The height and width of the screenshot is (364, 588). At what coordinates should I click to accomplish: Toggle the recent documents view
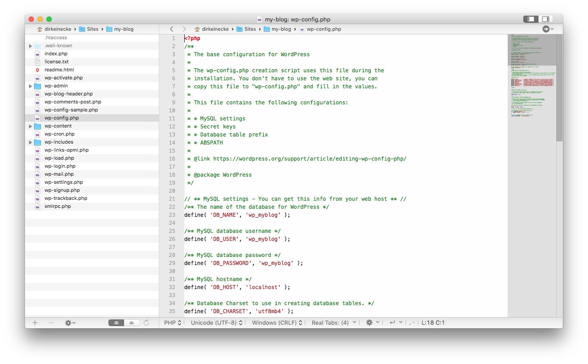tap(132, 323)
